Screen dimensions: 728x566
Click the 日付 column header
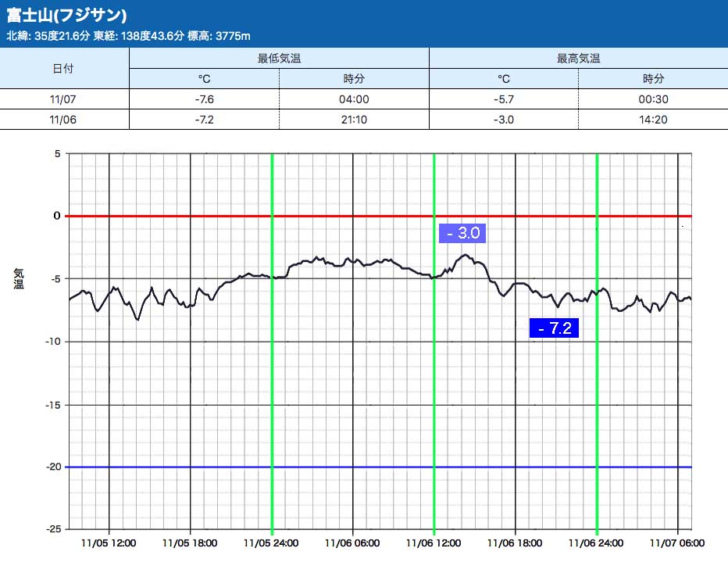tap(63, 68)
